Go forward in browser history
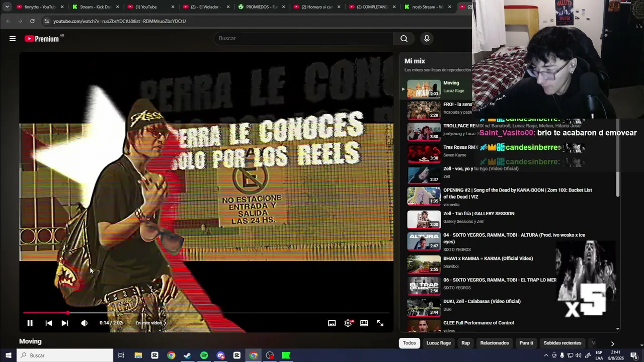The height and width of the screenshot is (362, 644). tap(20, 21)
